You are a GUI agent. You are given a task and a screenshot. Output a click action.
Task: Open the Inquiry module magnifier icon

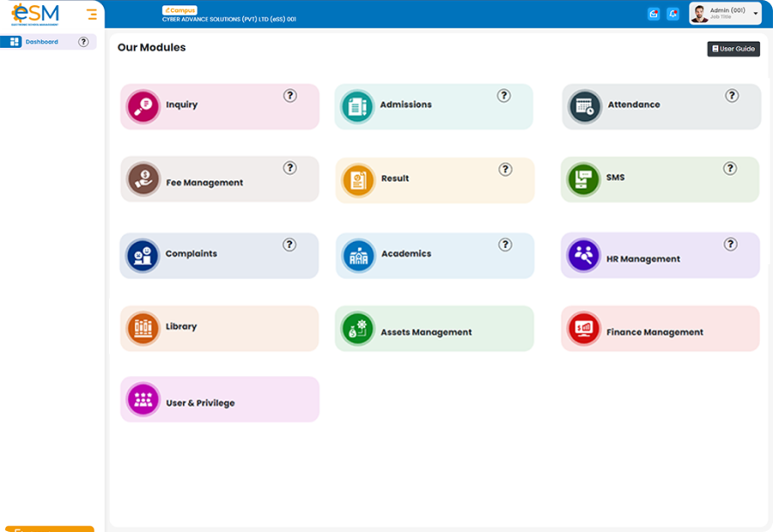click(x=143, y=106)
